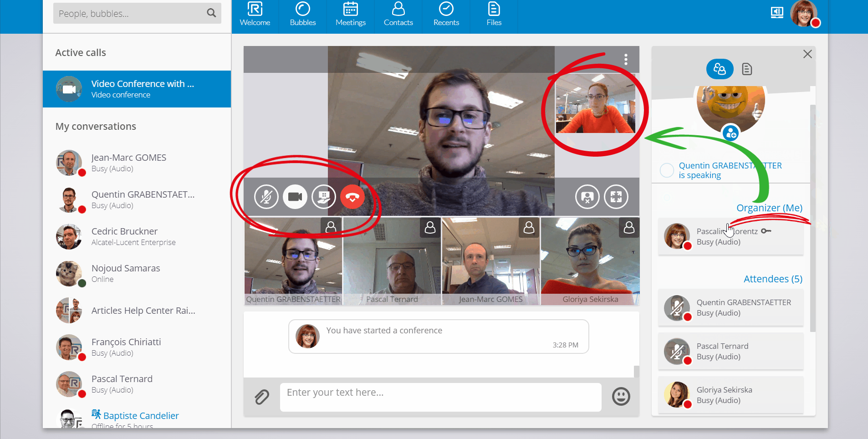Open the screen audio device icon in header
Screen dimensions: 868x439
point(777,13)
